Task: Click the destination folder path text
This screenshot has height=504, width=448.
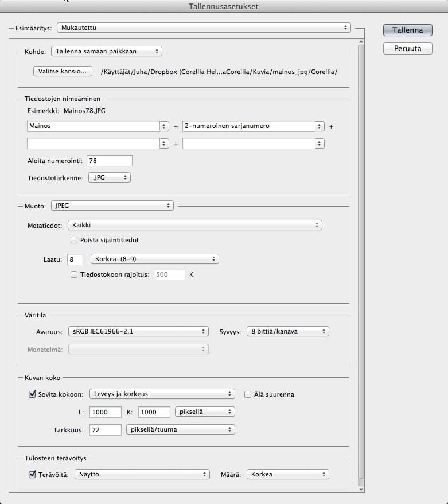Action: click(x=219, y=72)
